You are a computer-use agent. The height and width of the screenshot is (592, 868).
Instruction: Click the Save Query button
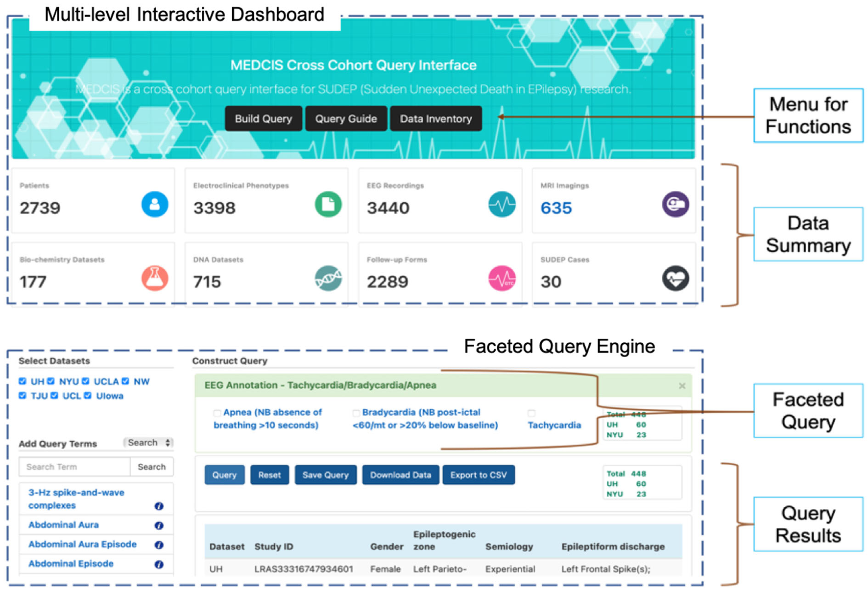pos(325,475)
